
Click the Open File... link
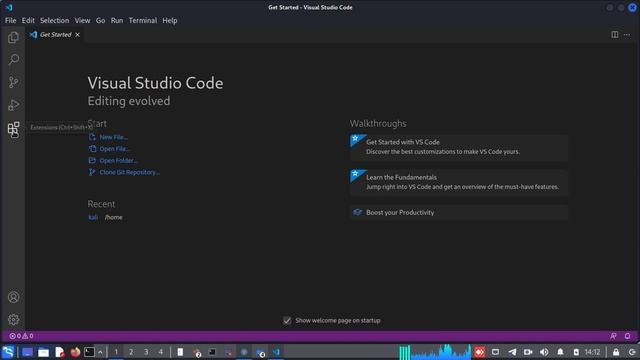115,149
